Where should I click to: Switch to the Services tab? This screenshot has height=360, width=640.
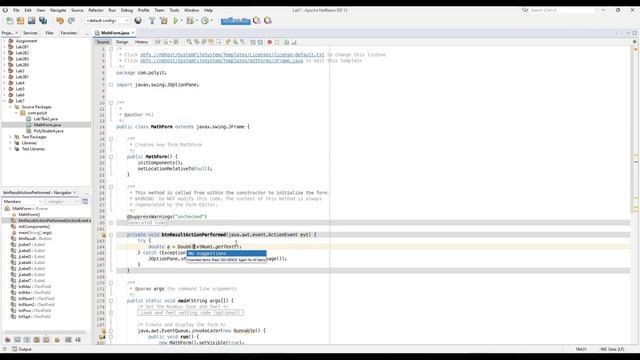[x=30, y=33]
